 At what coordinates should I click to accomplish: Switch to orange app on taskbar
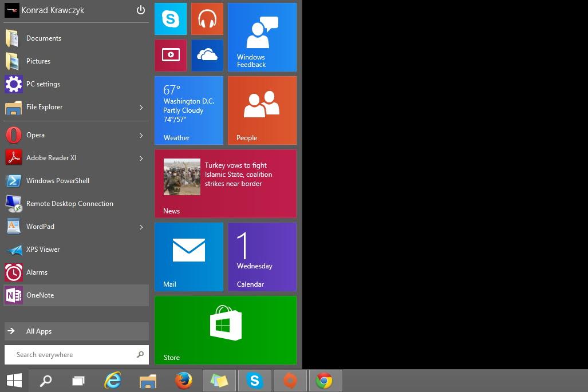[x=290, y=381]
